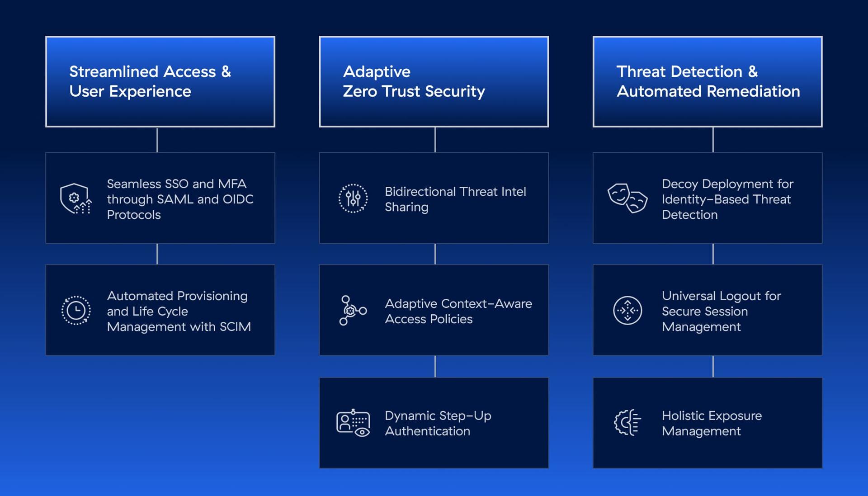Open the Seamless SSO and MFA text
The height and width of the screenshot is (496, 868).
coord(180,199)
